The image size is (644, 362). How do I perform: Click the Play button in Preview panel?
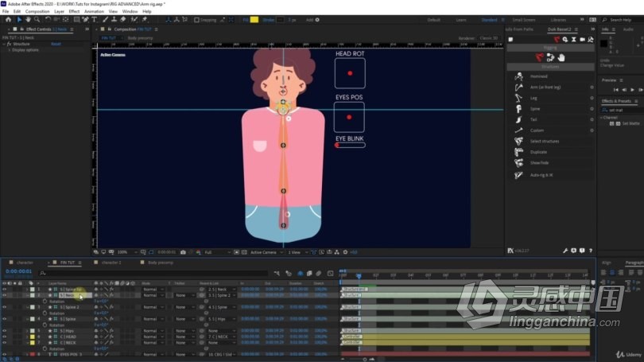coord(632,90)
